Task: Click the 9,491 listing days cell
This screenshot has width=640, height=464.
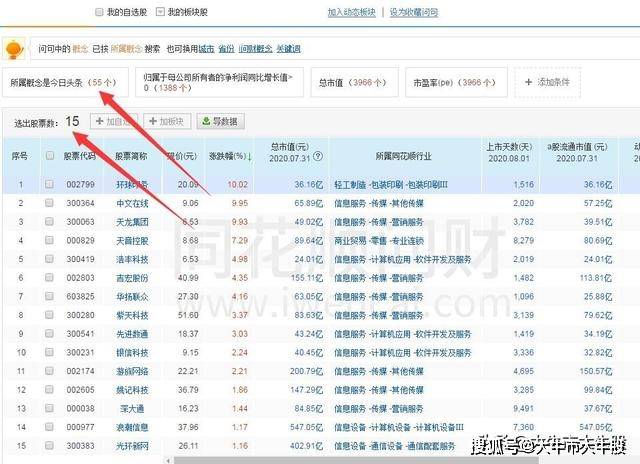Action: 523,409
